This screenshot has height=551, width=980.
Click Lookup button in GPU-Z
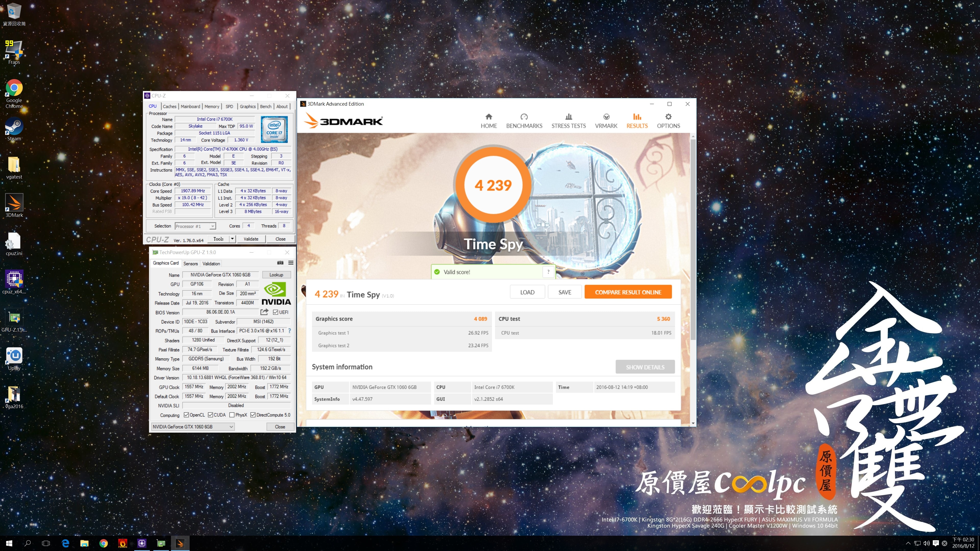(x=276, y=274)
